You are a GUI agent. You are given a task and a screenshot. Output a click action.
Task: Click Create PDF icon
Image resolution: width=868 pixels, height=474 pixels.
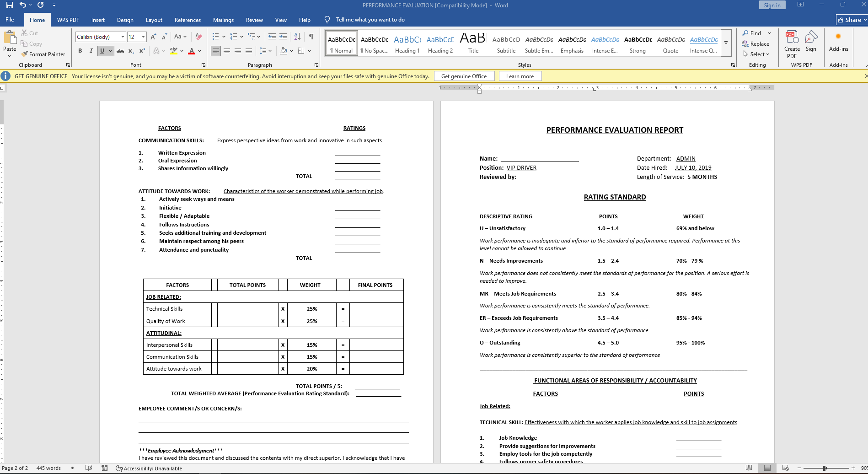(792, 44)
